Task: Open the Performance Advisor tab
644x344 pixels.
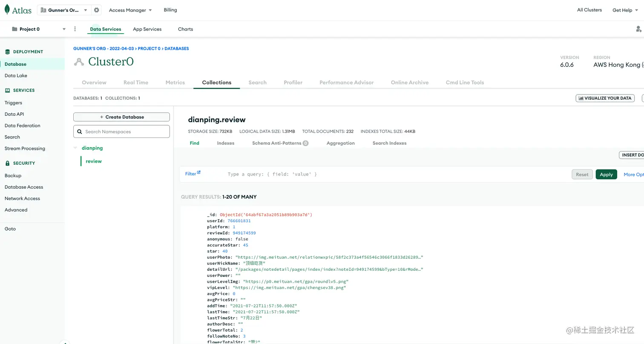Action: [347, 82]
